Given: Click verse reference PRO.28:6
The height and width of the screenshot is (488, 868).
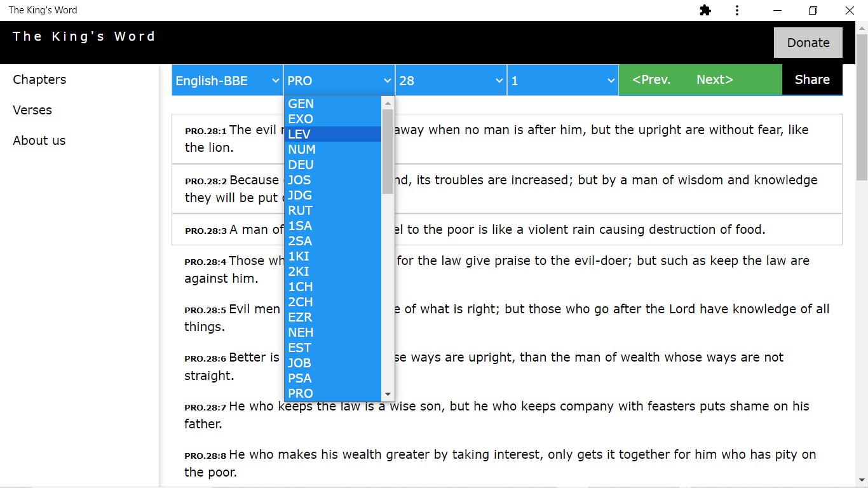Looking at the screenshot, I should [x=205, y=358].
